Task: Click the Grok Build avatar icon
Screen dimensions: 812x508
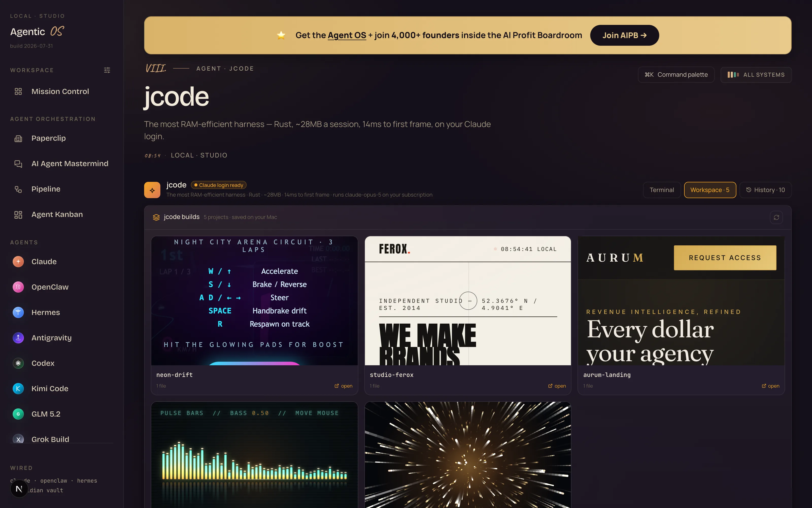Action: [18, 439]
